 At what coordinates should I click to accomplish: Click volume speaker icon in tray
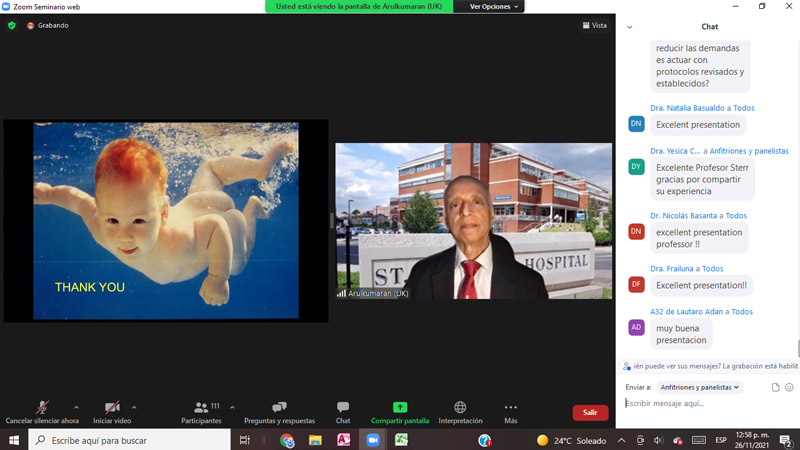click(659, 440)
